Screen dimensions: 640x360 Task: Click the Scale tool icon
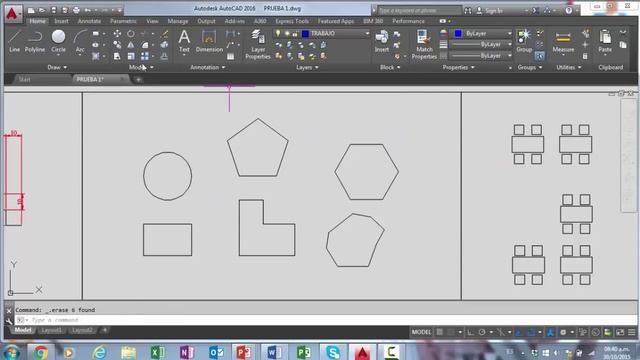point(131,56)
